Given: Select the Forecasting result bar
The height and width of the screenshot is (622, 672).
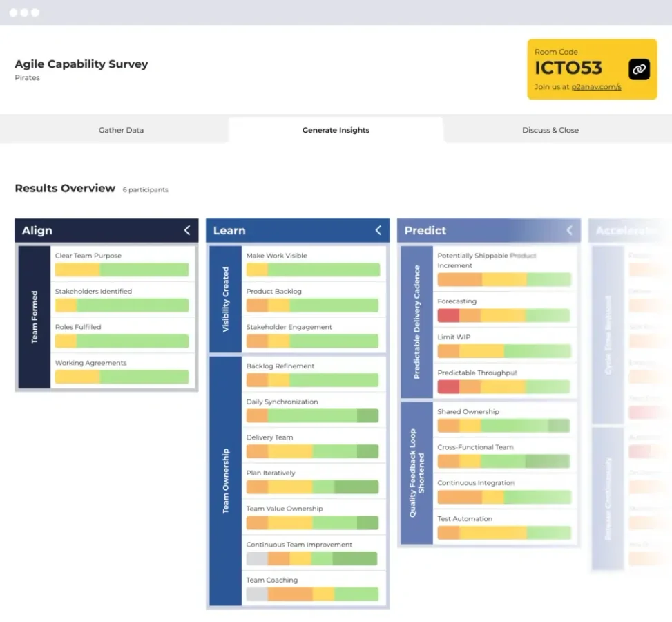Looking at the screenshot, I should tap(503, 316).
